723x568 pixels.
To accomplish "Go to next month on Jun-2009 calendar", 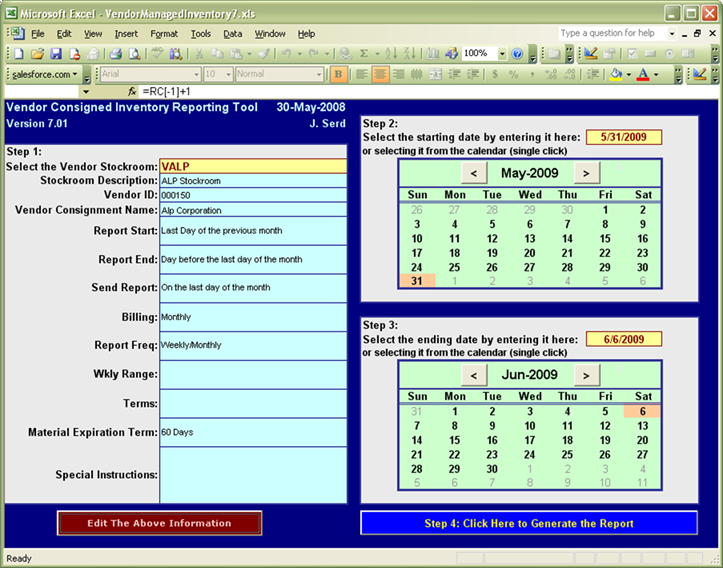I will (x=586, y=375).
